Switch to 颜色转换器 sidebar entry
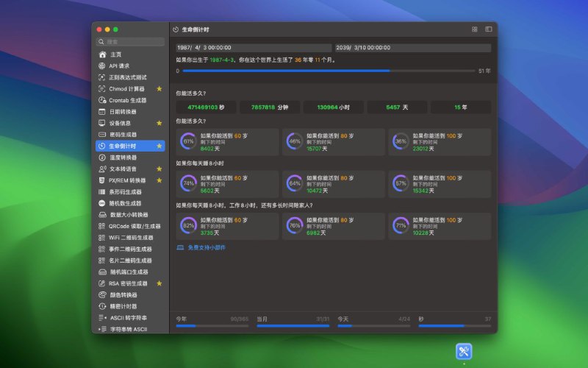Screen dimensions: 588x368 click(x=130, y=295)
